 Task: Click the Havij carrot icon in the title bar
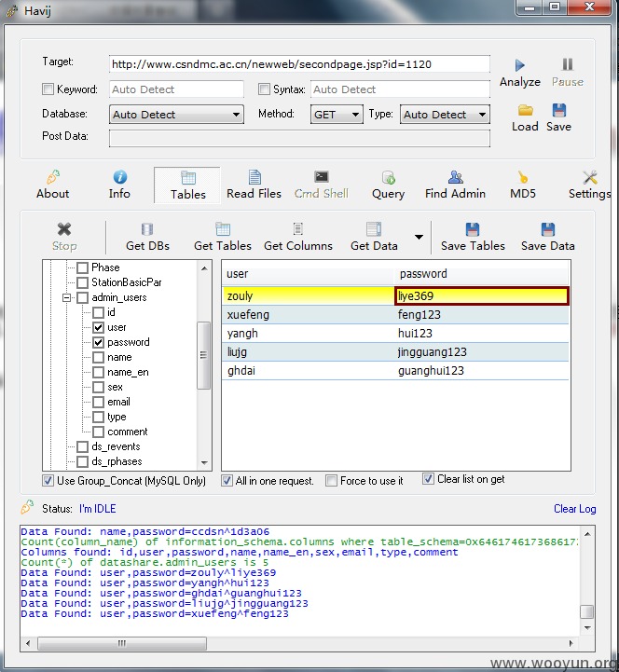point(12,10)
